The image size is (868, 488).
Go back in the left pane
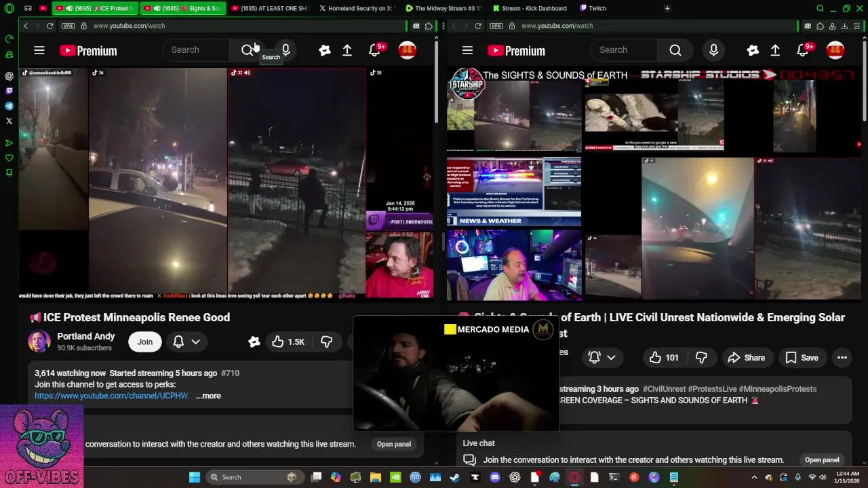(26, 26)
